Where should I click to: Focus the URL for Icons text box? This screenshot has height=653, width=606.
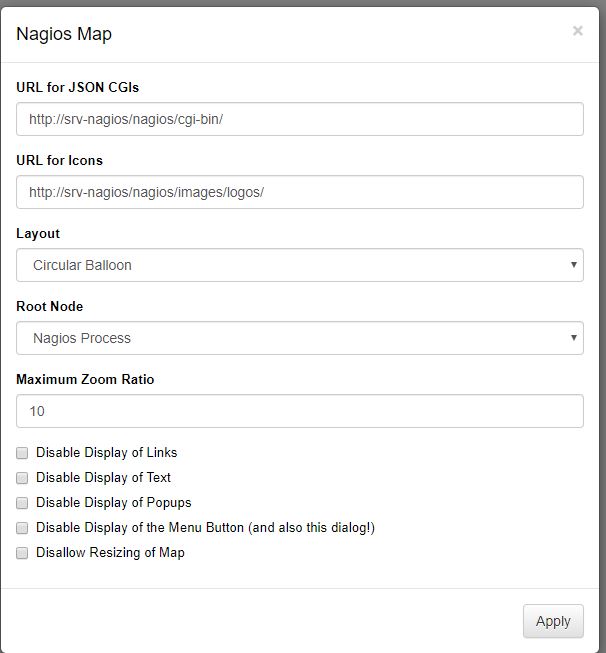tap(300, 192)
